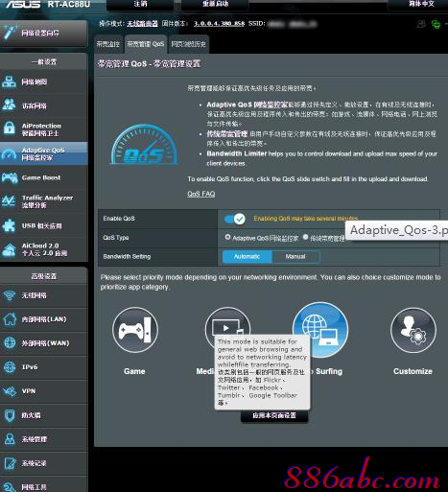448x492 pixels.
Task: Toggle the Enable QoS switch
Action: (235, 219)
